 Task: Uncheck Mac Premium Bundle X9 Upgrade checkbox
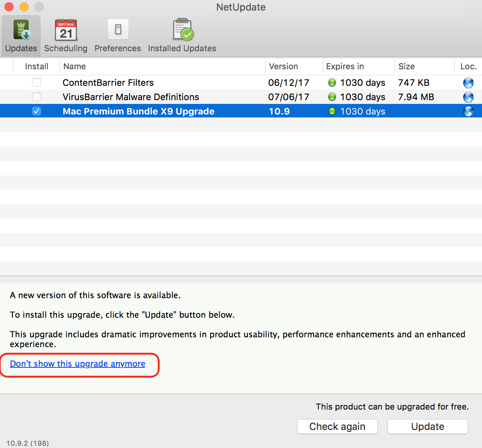point(37,111)
